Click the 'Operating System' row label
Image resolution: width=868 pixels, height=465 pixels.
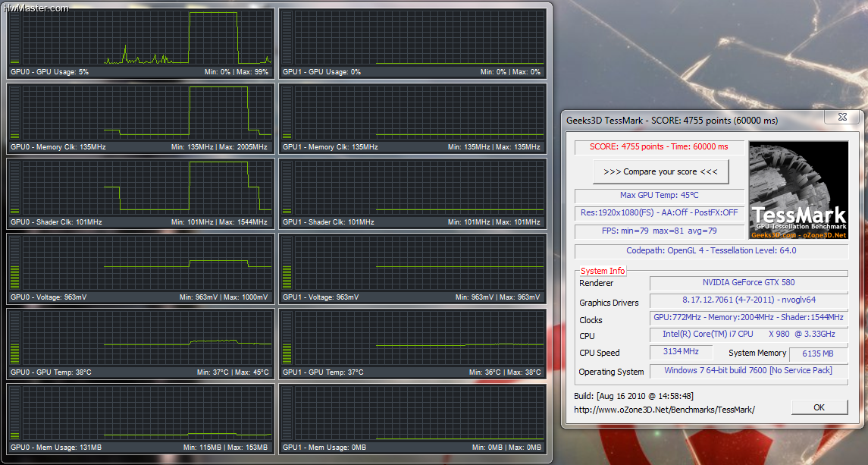611,372
